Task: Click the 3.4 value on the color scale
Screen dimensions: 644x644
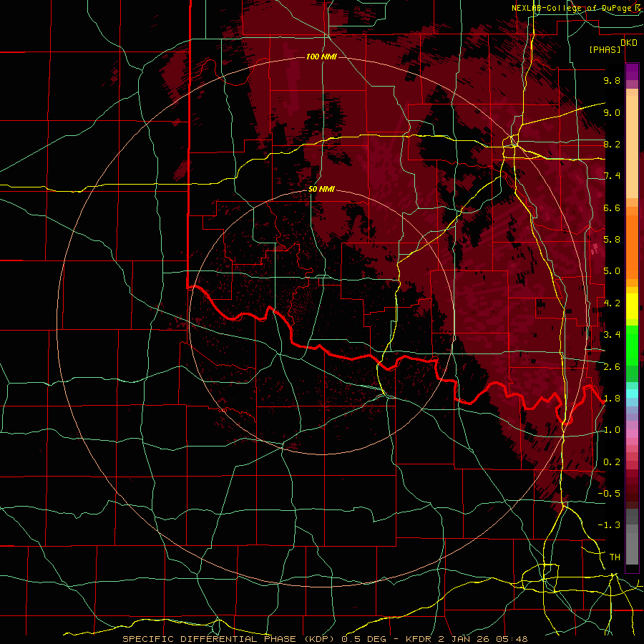Action: (612, 335)
